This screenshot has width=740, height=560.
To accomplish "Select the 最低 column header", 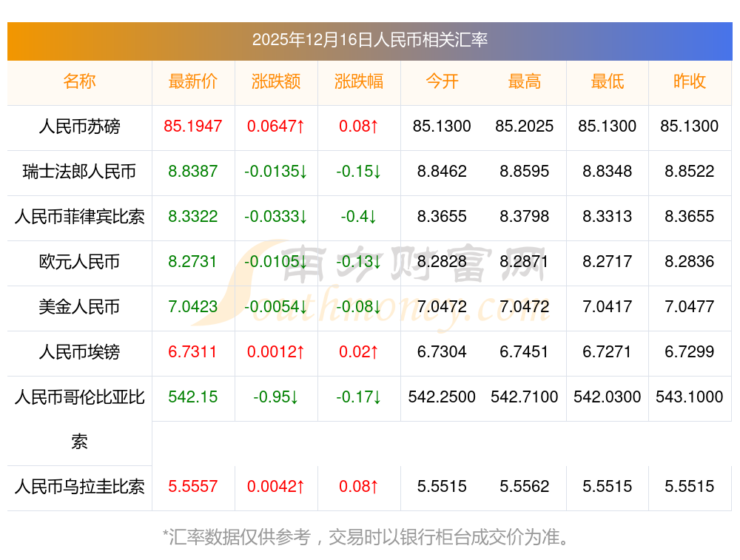I will 608,81.
